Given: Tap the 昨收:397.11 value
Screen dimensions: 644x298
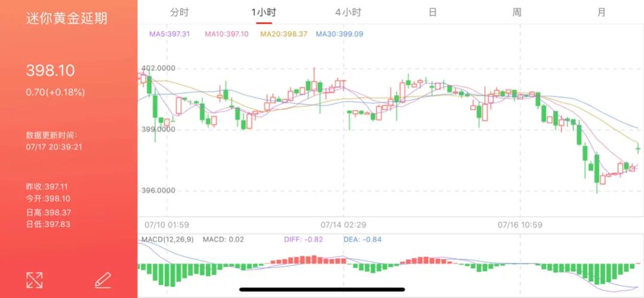Looking at the screenshot, I should pyautogui.click(x=47, y=187).
